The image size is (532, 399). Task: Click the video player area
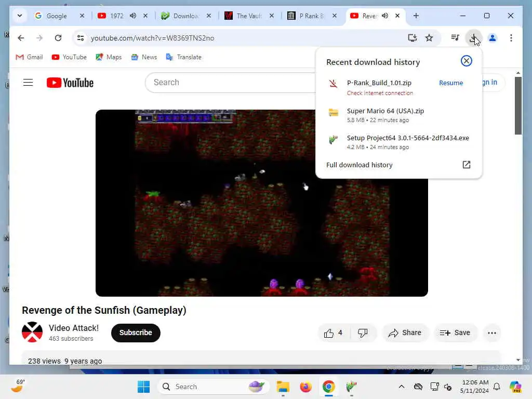tap(262, 203)
